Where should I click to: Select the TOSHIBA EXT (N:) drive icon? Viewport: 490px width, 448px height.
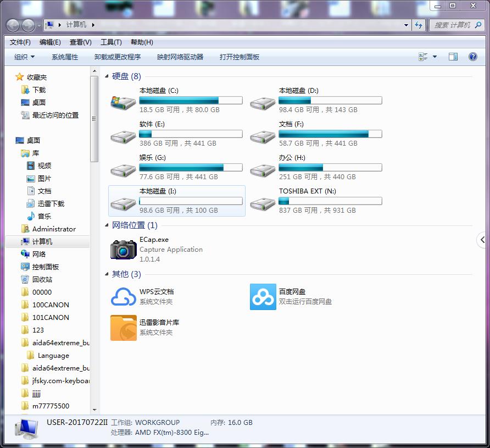click(x=263, y=203)
